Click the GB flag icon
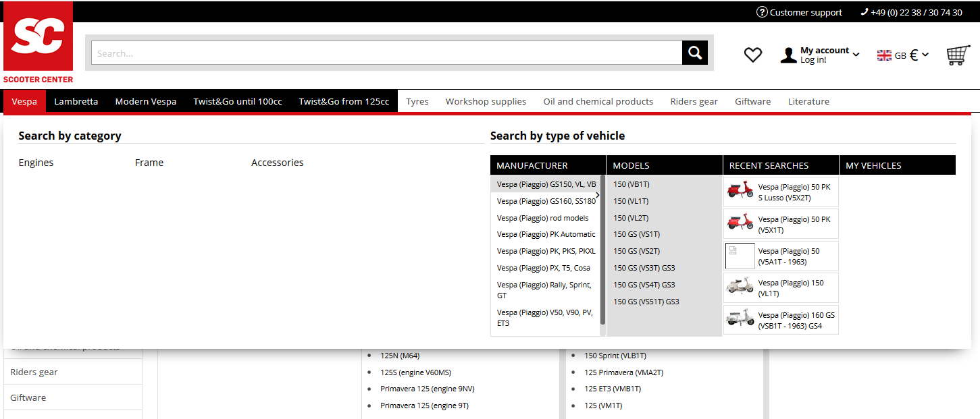 (x=884, y=55)
